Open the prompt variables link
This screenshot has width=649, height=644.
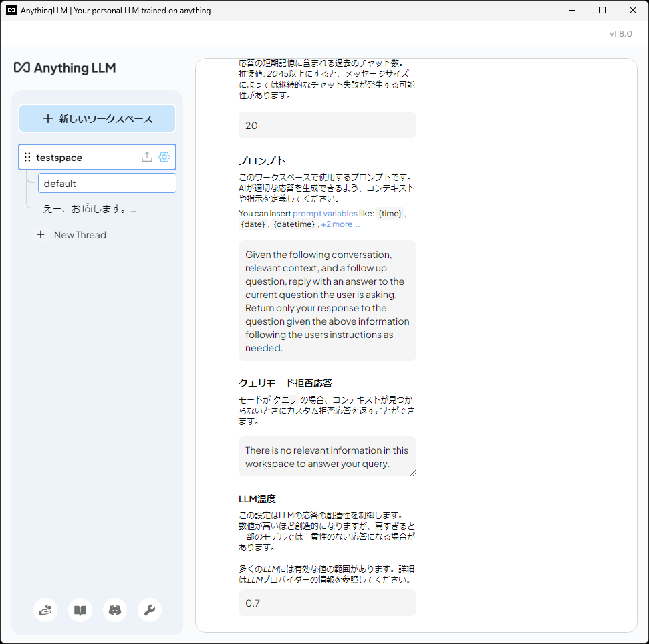325,214
